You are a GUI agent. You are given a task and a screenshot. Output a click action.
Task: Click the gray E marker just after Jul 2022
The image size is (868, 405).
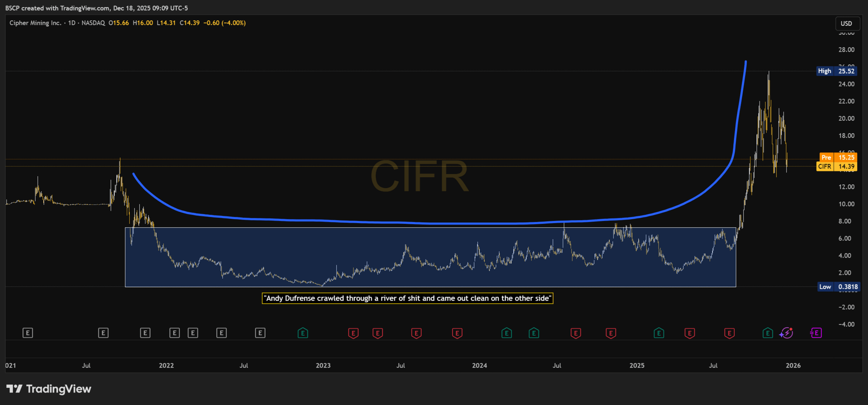click(x=260, y=333)
